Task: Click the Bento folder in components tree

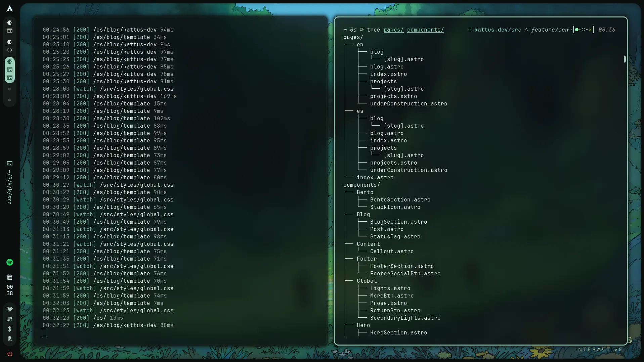Action: coord(365,192)
